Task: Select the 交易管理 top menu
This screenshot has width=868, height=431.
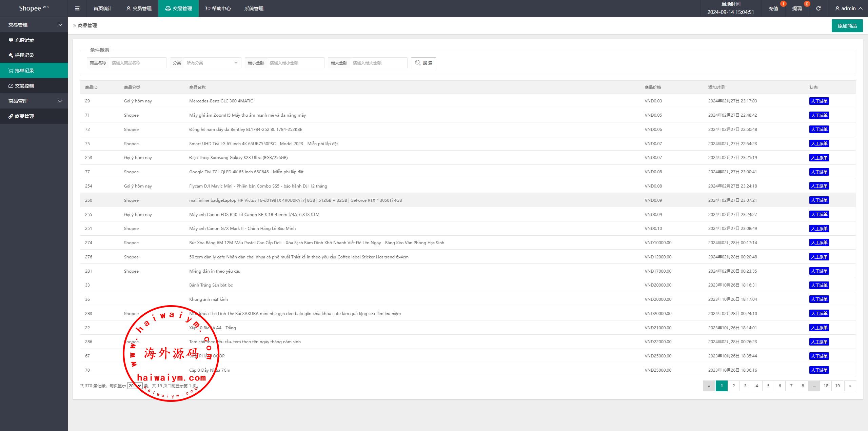Action: click(178, 8)
